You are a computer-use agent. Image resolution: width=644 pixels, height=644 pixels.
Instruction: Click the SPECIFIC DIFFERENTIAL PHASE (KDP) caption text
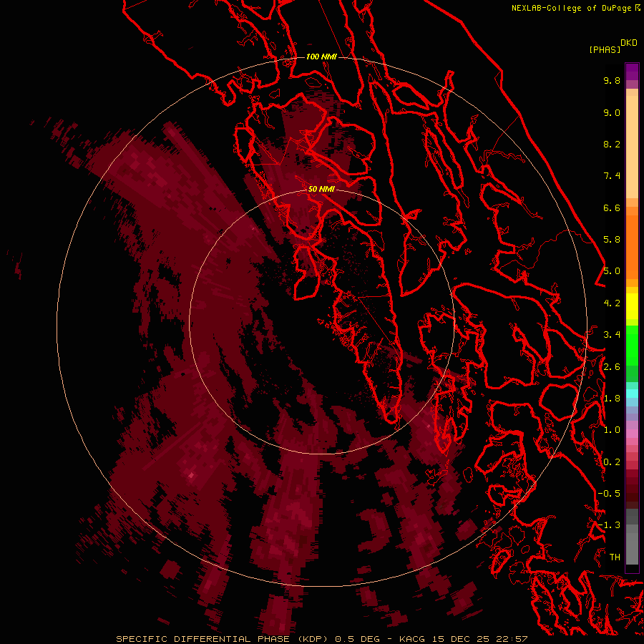coord(223,639)
